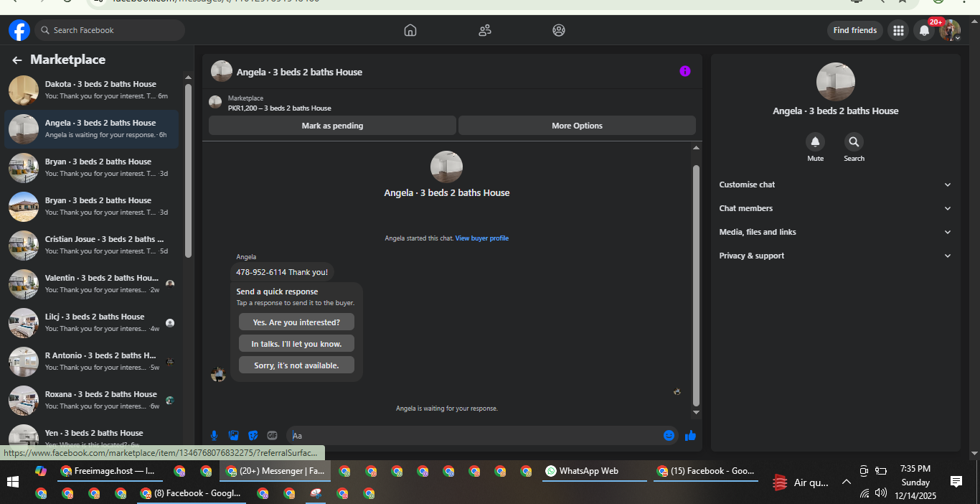The image size is (980, 504).
Task: Click the Find friends button
Action: 854,30
